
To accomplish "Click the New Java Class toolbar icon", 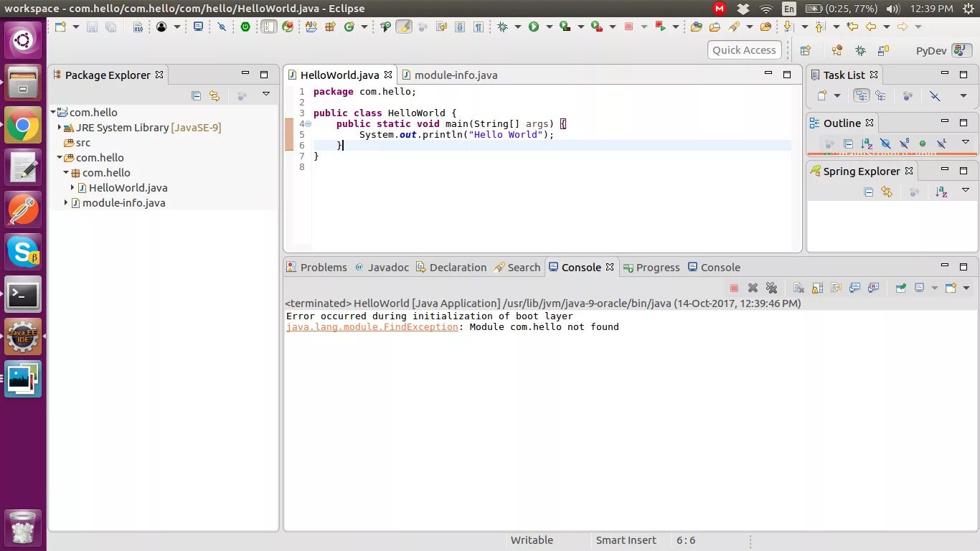I will (349, 27).
